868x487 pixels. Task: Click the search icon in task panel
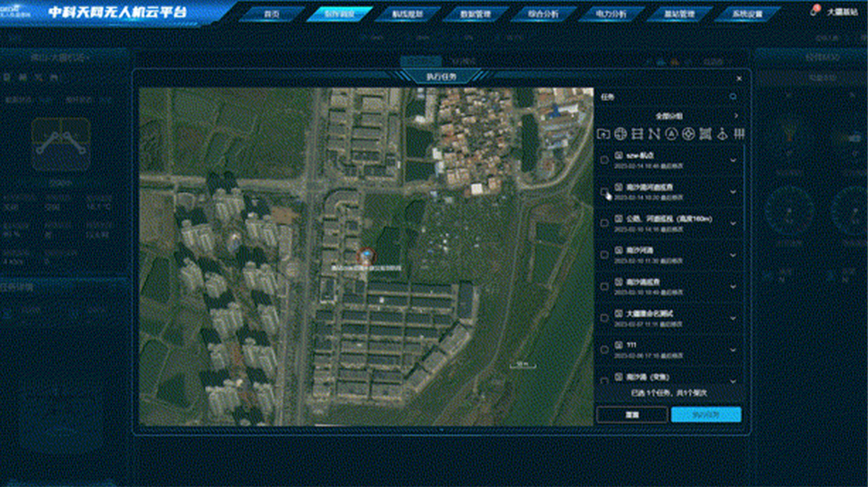point(733,97)
